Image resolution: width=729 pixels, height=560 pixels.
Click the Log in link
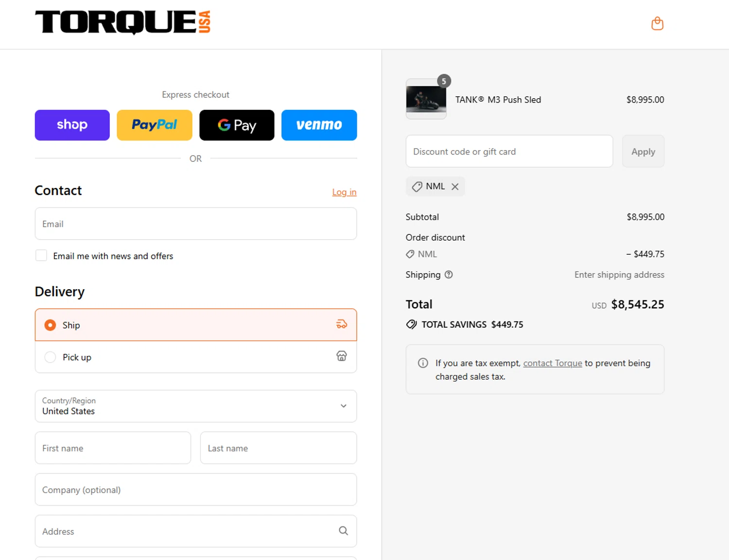click(x=344, y=192)
